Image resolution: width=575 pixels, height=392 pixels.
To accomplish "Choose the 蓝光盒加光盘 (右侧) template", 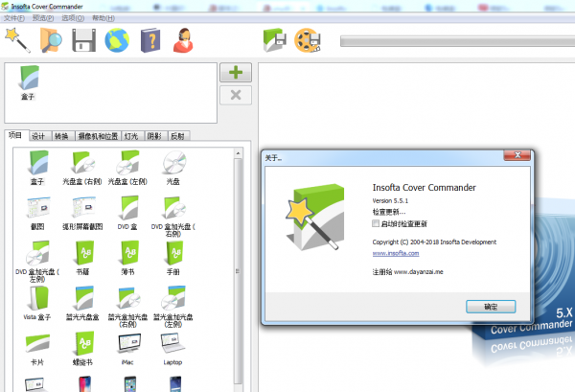I will pyautogui.click(x=127, y=307).
